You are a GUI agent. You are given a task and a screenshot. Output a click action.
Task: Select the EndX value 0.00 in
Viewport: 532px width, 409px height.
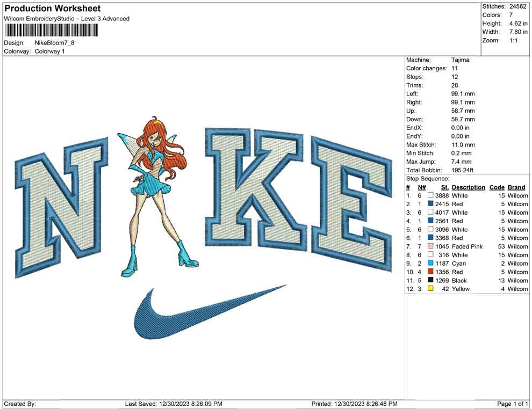click(x=461, y=128)
